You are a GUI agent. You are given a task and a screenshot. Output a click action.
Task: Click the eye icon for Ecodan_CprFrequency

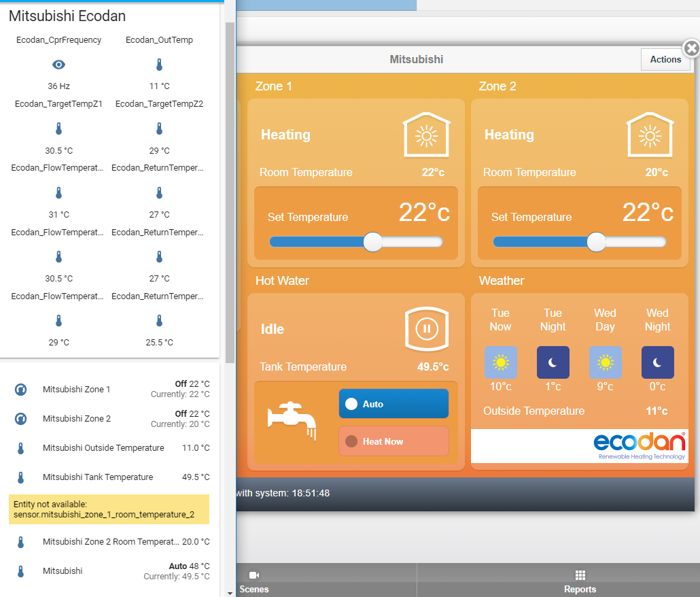coord(58,65)
